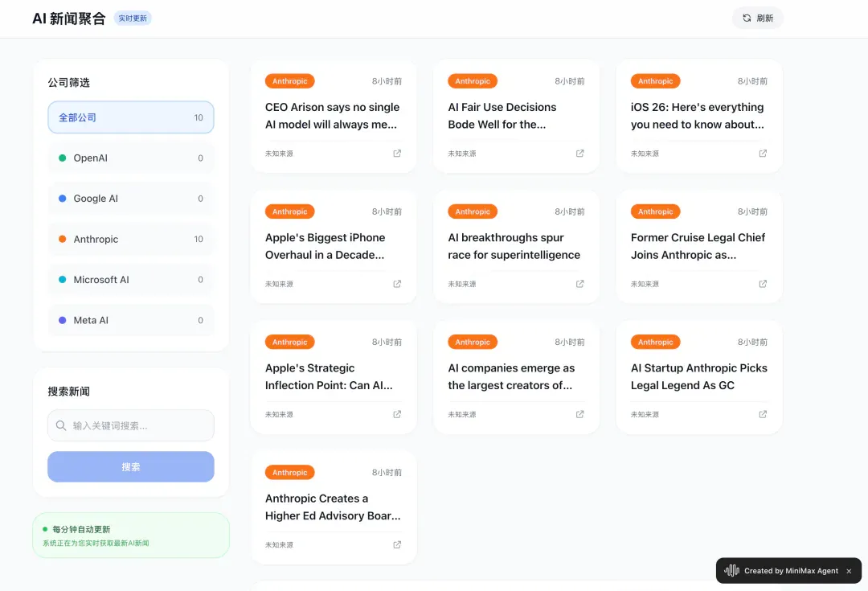Click the AI 新闻聚合 page title
This screenshot has width=868, height=591.
68,18
